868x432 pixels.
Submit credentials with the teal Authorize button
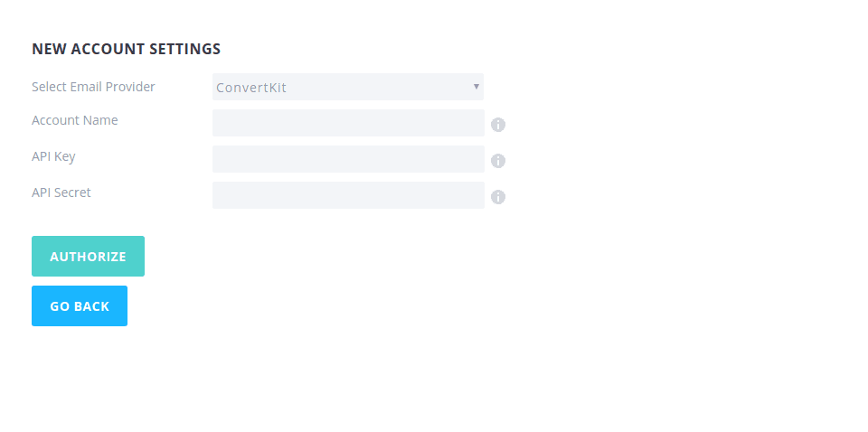[x=88, y=257]
